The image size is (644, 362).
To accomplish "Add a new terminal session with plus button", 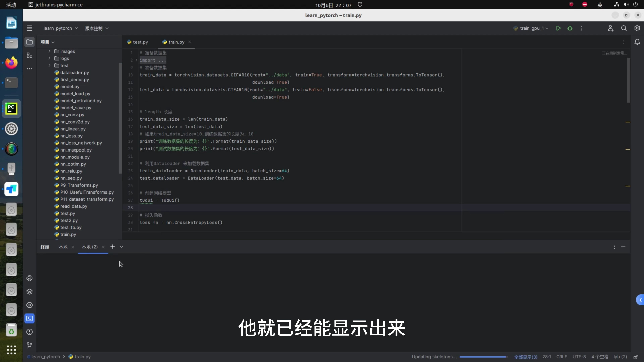I will 113,247.
